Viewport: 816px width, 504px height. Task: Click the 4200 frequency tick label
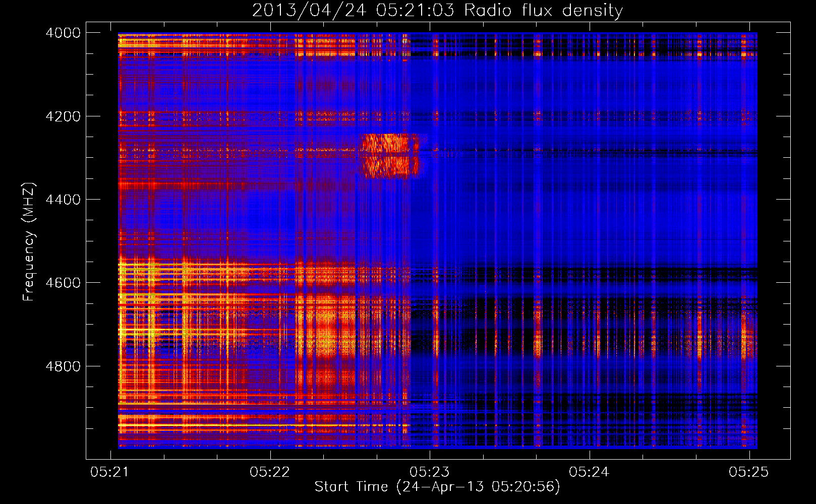(63, 116)
